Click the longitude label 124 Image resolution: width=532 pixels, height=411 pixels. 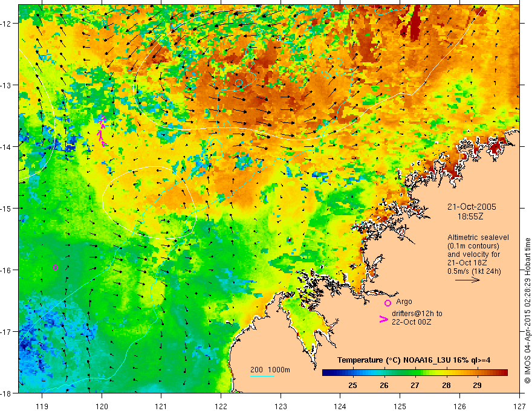click(340, 406)
